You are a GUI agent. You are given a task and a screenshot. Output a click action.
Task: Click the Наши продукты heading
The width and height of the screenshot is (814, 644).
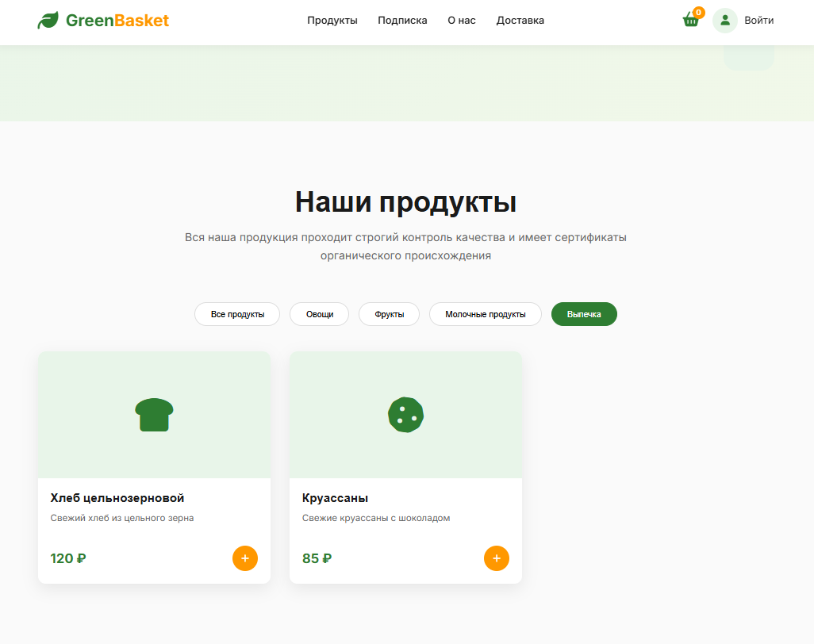tap(406, 202)
